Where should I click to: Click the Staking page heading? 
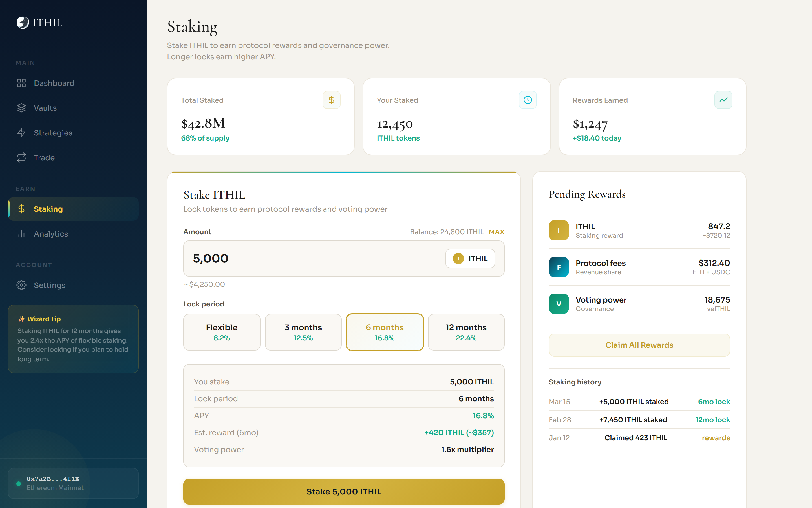coord(192,27)
